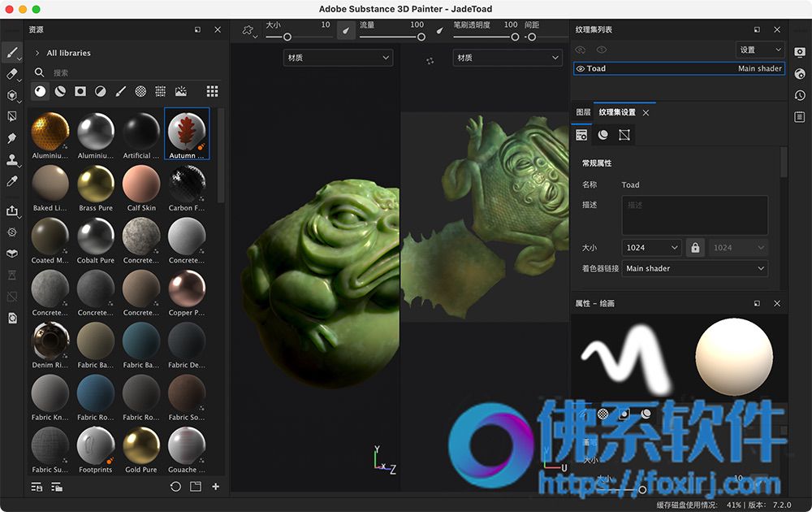The height and width of the screenshot is (512, 812).
Task: Click the add new resource plus button
Action: 216,487
